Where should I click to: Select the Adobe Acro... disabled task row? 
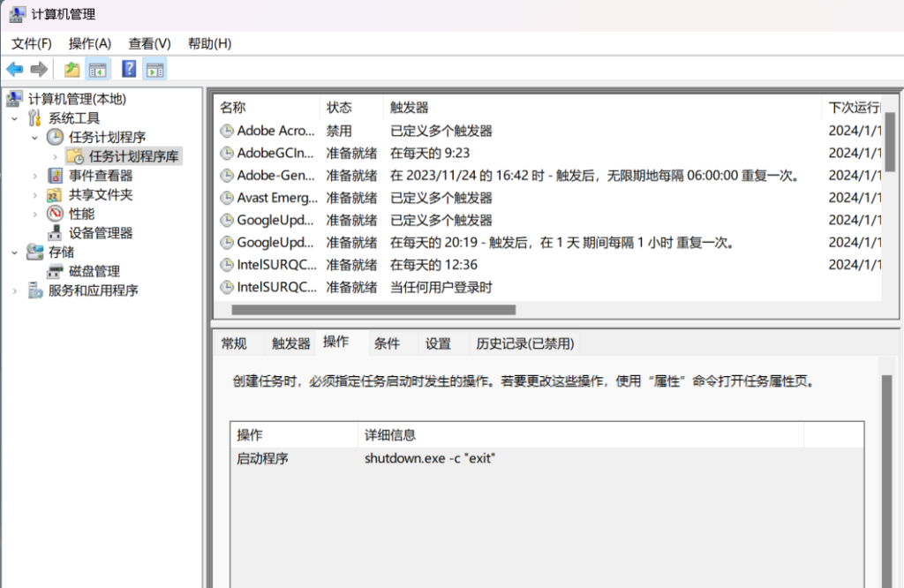[275, 131]
